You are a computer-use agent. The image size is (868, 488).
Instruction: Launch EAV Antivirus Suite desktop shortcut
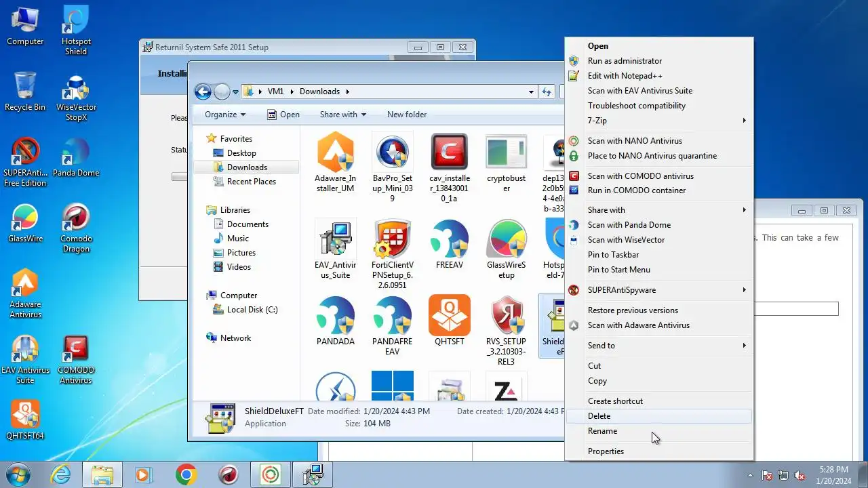pos(25,360)
